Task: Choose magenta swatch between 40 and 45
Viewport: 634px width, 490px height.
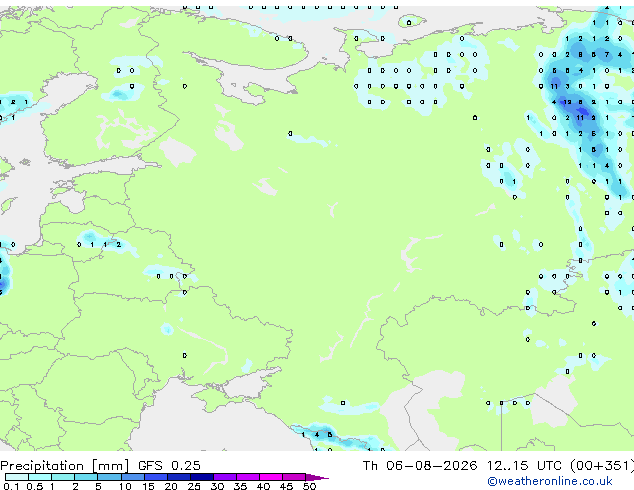Action: click(x=271, y=477)
